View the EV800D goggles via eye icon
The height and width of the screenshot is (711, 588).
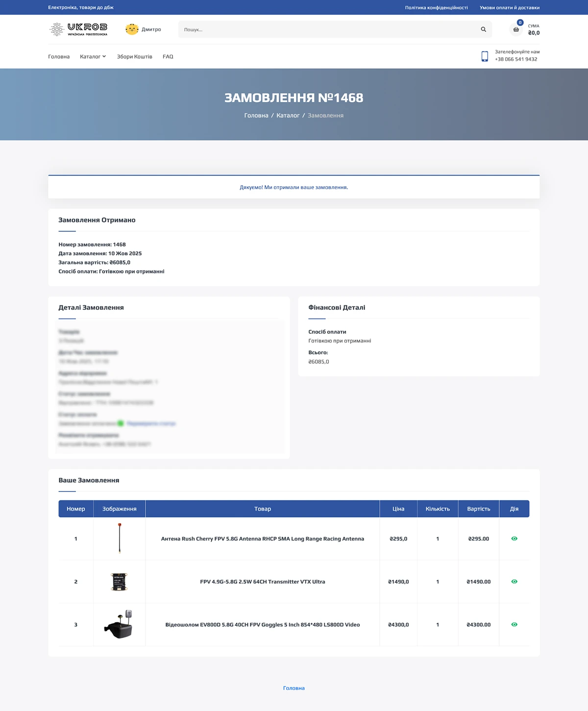[x=514, y=625]
